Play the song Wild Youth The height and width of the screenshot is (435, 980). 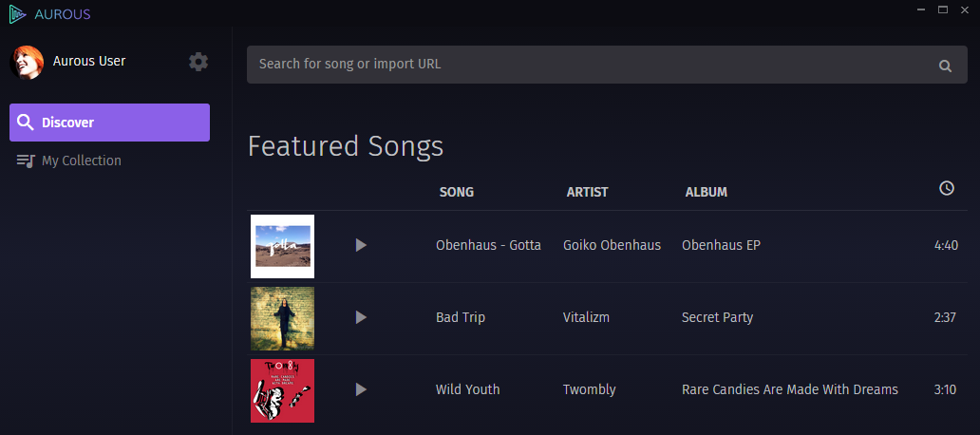click(x=361, y=389)
